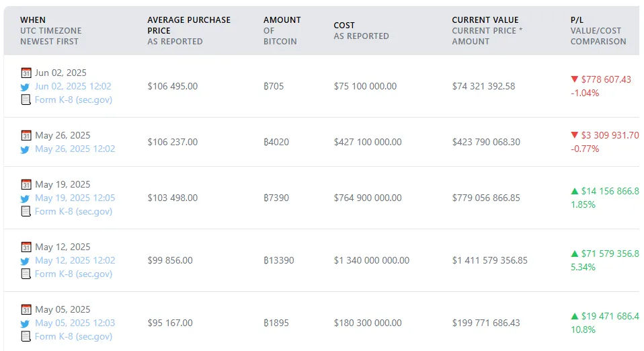Click the calendar icon beside Jun 02, 2025
Screen dimensions: 644x351
click(26, 73)
